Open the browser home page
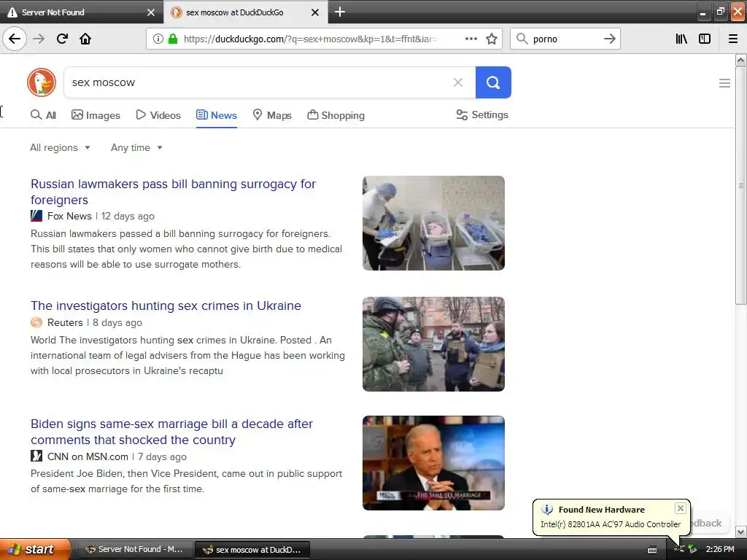Screen dimensions: 747x560 pos(85,39)
